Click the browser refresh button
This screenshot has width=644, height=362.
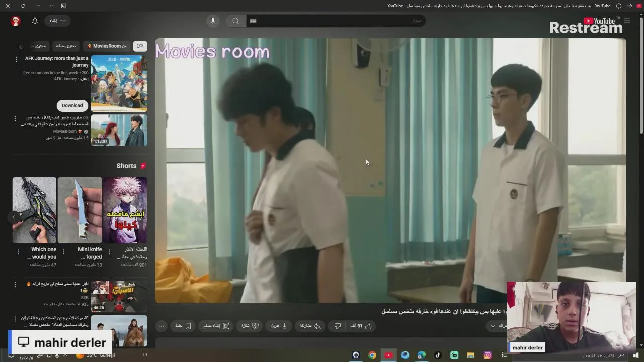[x=619, y=6]
